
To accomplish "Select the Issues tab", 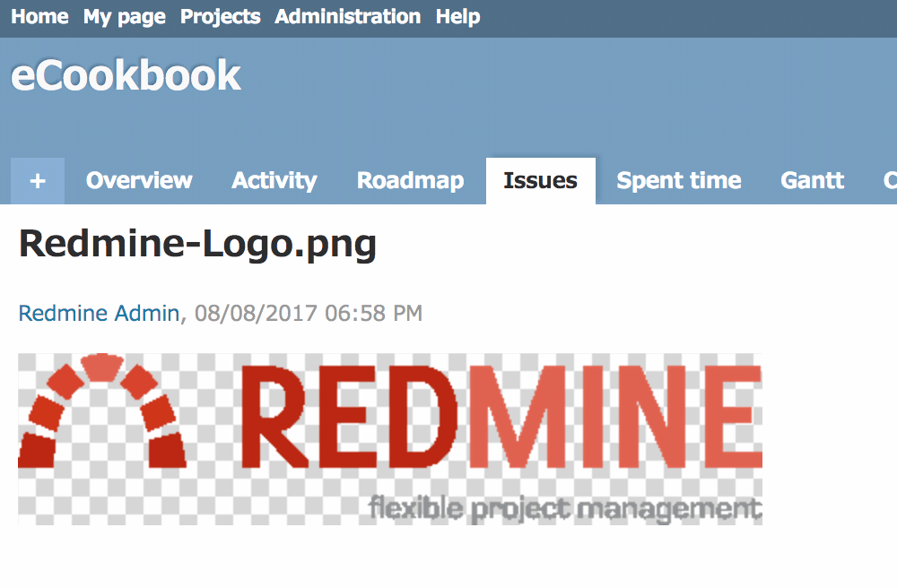I will click(541, 181).
